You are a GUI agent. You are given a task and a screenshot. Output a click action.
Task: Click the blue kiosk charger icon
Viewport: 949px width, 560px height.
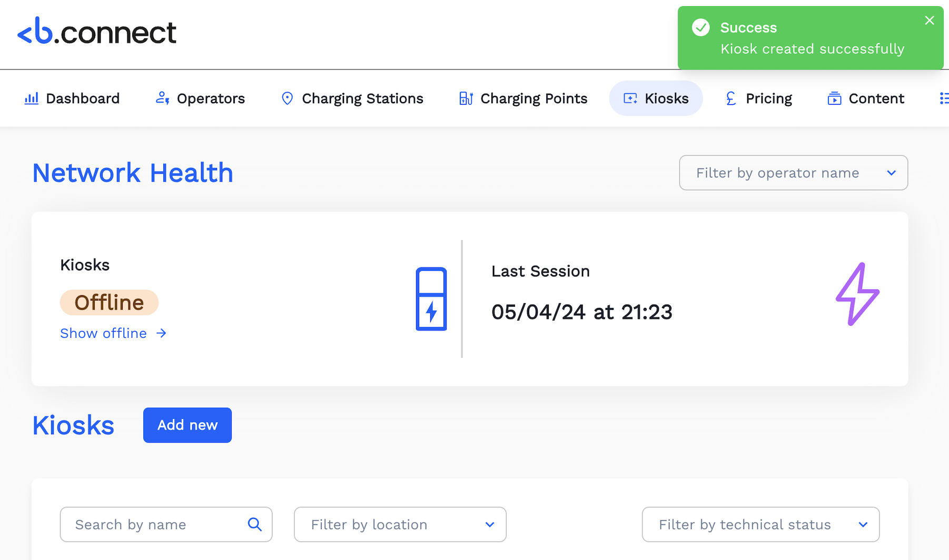pos(431,299)
